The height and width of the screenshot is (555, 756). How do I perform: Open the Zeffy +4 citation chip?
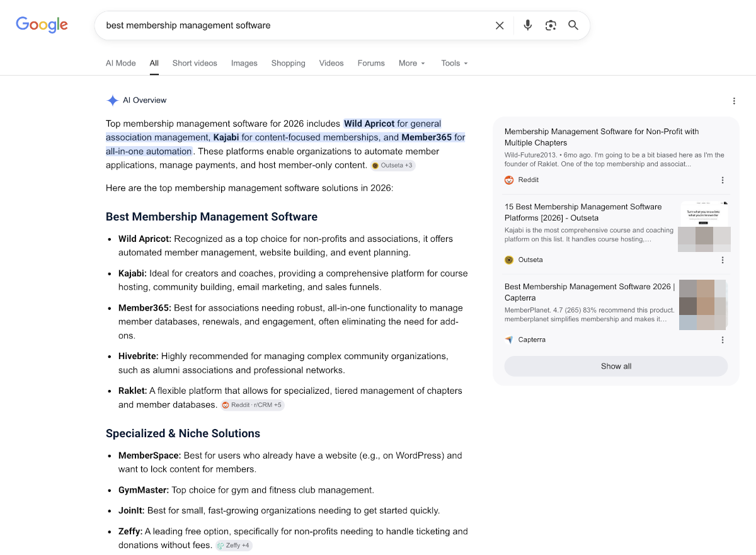pyautogui.click(x=234, y=546)
